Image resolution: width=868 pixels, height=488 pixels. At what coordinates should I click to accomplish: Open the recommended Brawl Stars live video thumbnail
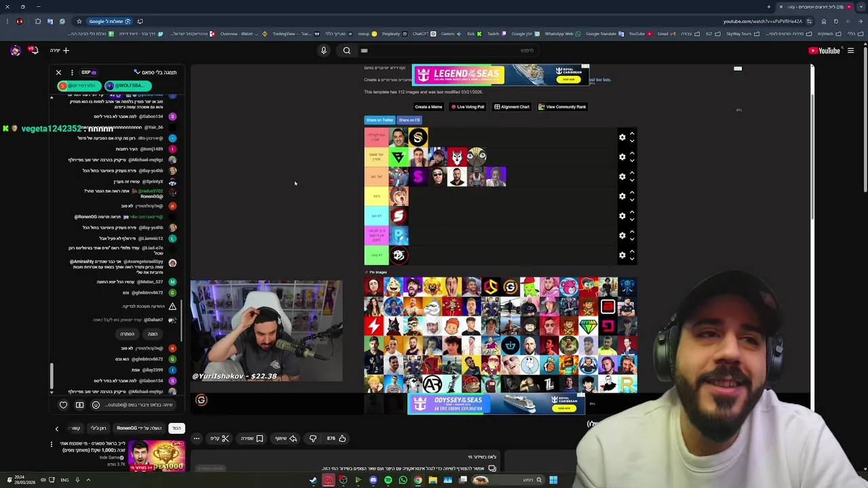click(x=156, y=455)
